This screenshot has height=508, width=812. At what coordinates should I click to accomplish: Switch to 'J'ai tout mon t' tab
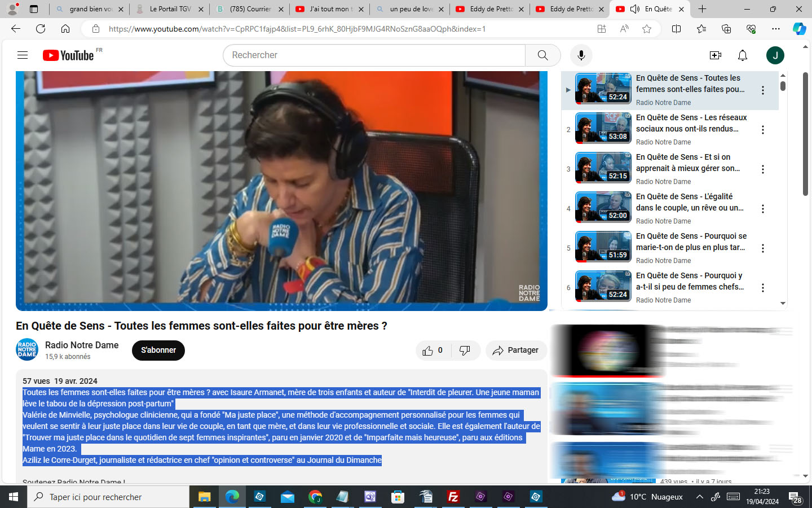[x=330, y=9]
